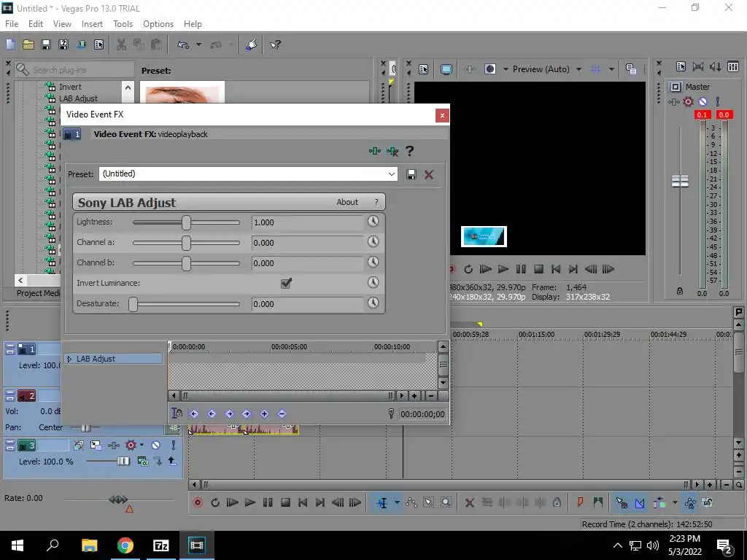Screen dimensions: 747x560
Task: Select Invert in plug-in list
Action: [70, 87]
